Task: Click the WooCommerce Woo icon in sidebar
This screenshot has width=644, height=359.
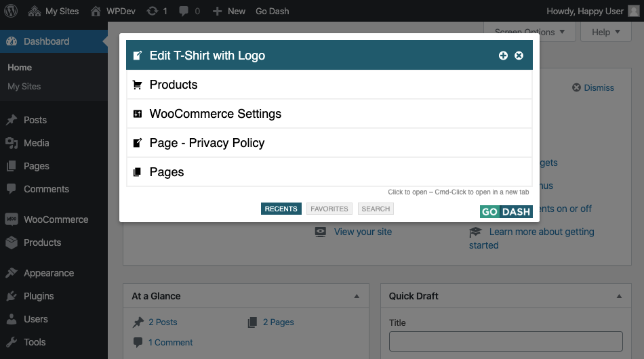Action: pos(12,219)
